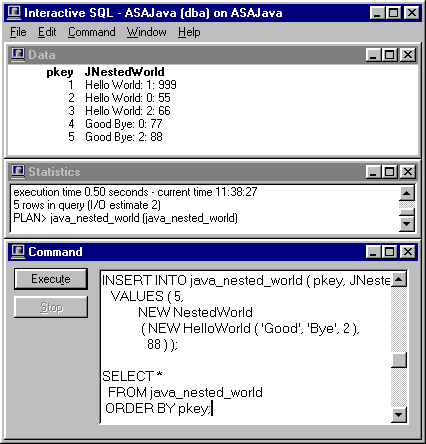Viewport: 426px width, 444px height.
Task: Click the Data window system icon
Action: [x=18, y=55]
